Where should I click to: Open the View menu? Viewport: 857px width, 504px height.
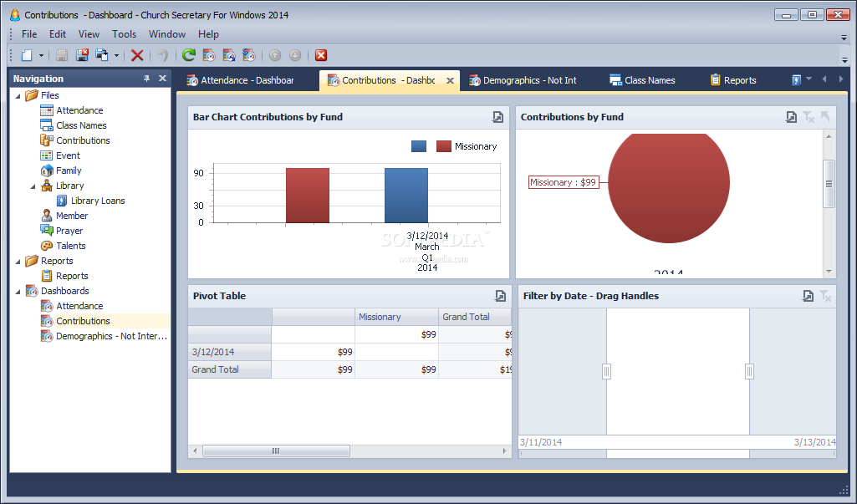(x=89, y=34)
